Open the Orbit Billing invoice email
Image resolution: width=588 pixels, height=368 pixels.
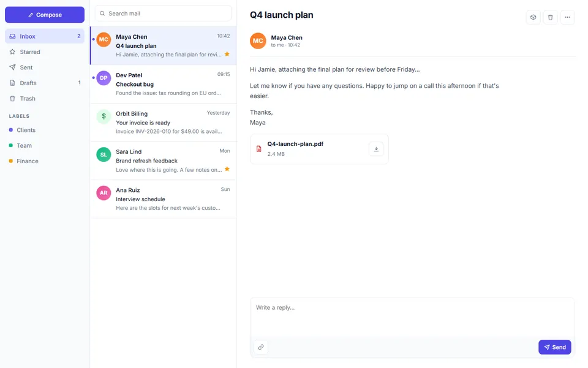[163, 123]
